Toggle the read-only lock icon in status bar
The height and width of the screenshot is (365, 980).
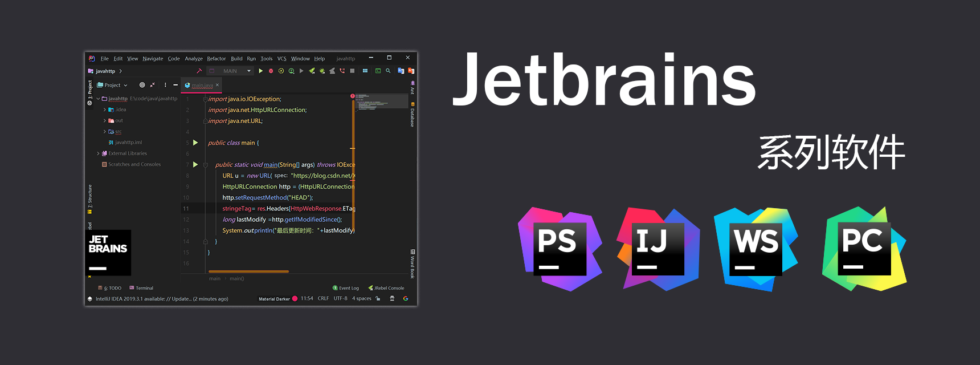pos(378,298)
